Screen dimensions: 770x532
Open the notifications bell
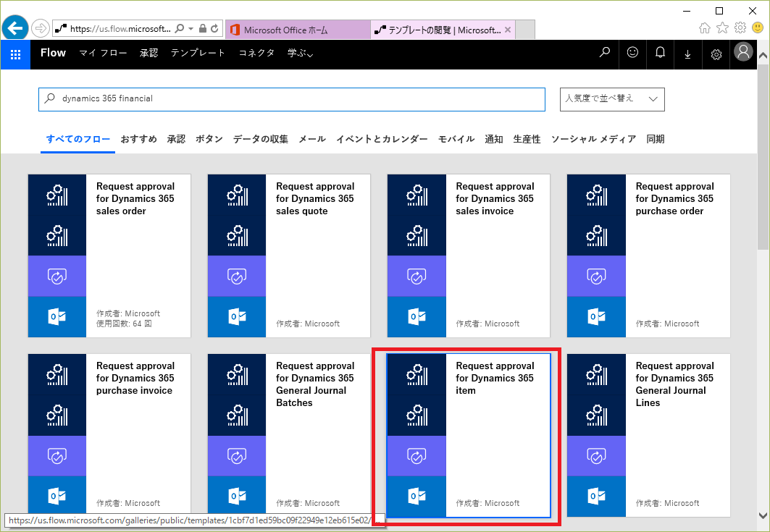[x=660, y=52]
